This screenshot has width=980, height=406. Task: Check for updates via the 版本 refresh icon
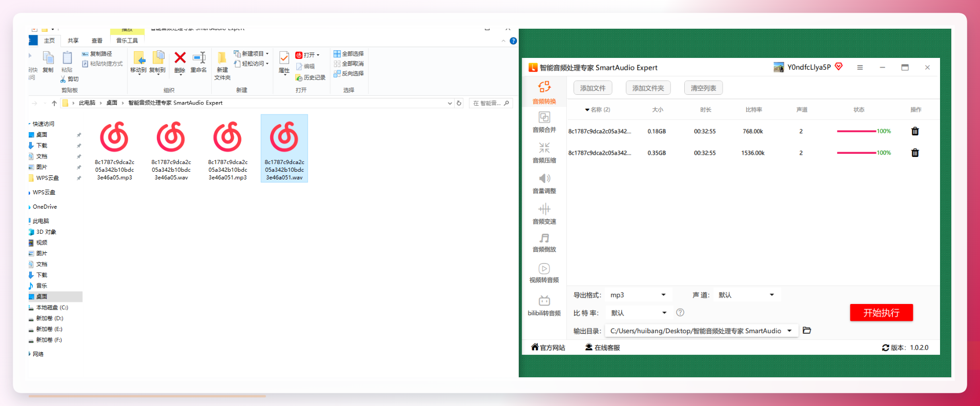[885, 348]
